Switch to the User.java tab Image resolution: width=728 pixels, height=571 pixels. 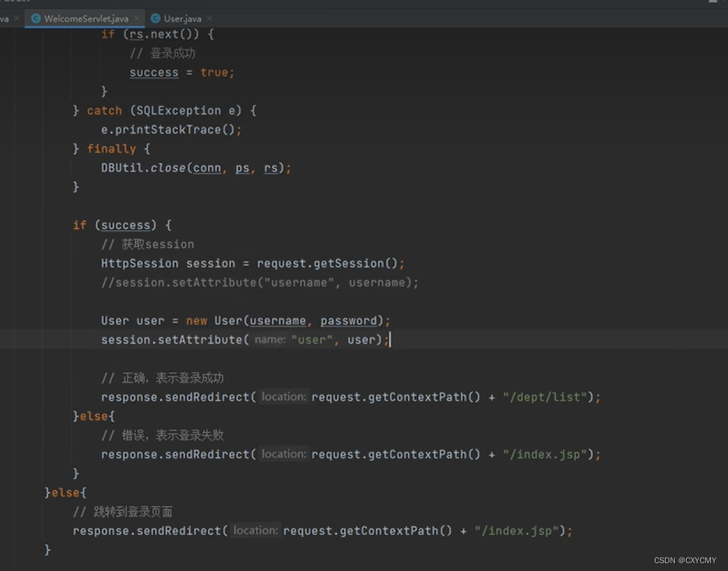pos(182,18)
